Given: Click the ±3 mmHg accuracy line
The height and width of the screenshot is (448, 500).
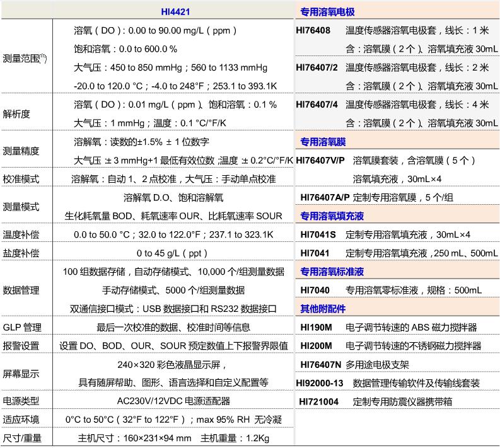Looking at the screenshot, I should [183, 160].
